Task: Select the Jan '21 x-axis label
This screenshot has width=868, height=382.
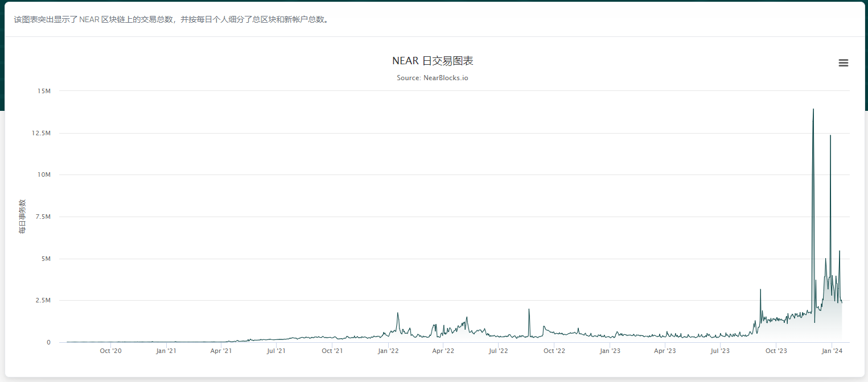Action: (166, 351)
